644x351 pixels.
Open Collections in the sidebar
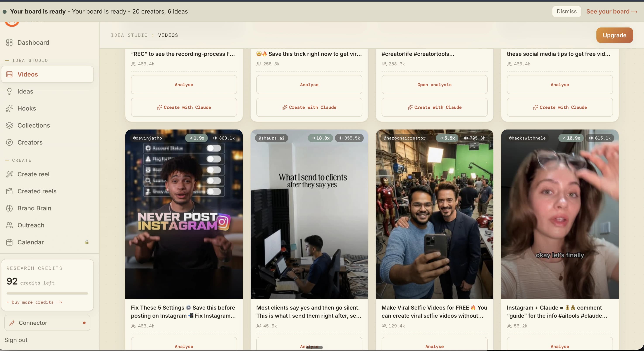pyautogui.click(x=48, y=125)
